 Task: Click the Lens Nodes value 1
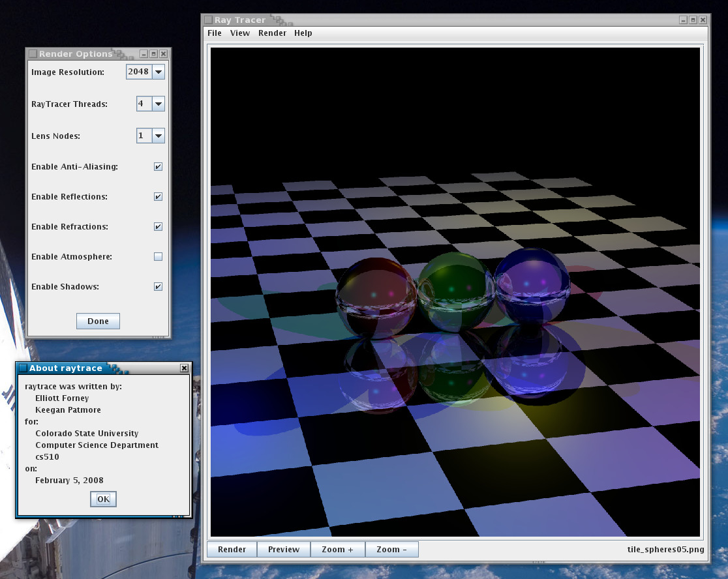pyautogui.click(x=144, y=136)
